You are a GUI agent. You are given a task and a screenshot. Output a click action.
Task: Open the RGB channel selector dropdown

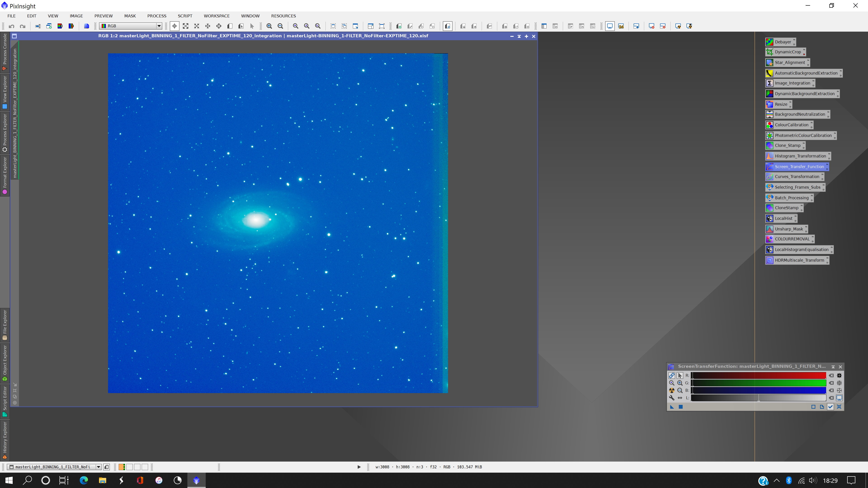[x=131, y=26]
